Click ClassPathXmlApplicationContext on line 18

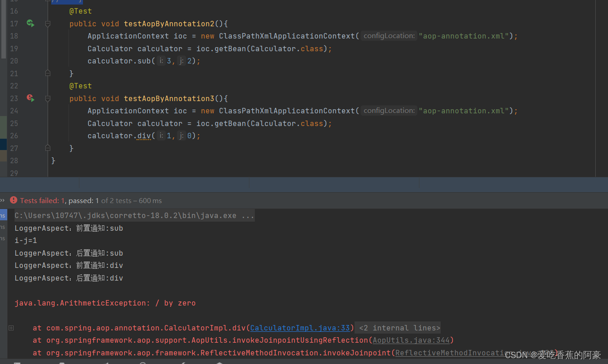(x=287, y=36)
